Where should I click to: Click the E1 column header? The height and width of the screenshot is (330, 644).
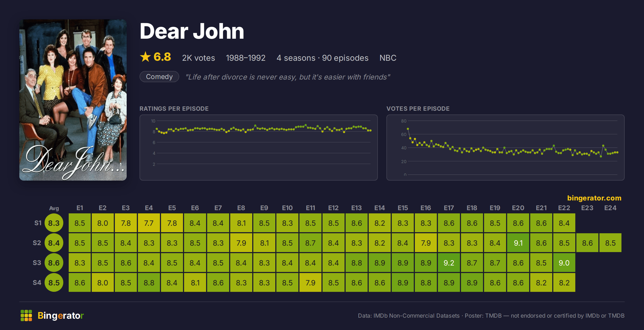80,208
